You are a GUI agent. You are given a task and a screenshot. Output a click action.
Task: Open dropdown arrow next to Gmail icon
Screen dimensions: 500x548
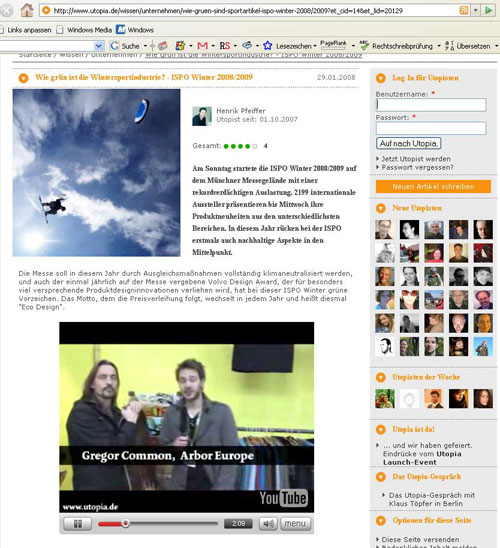(x=213, y=46)
